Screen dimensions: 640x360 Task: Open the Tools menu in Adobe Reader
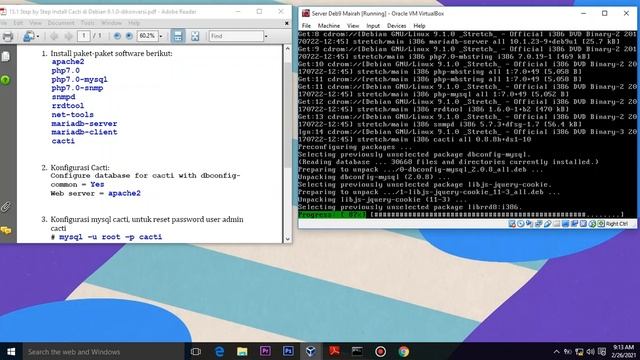87,23
